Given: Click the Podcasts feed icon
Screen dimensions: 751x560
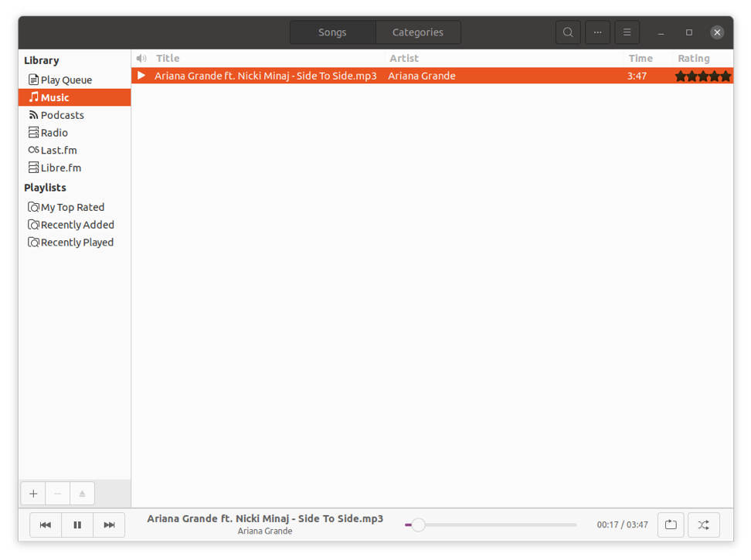Looking at the screenshot, I should tap(33, 115).
